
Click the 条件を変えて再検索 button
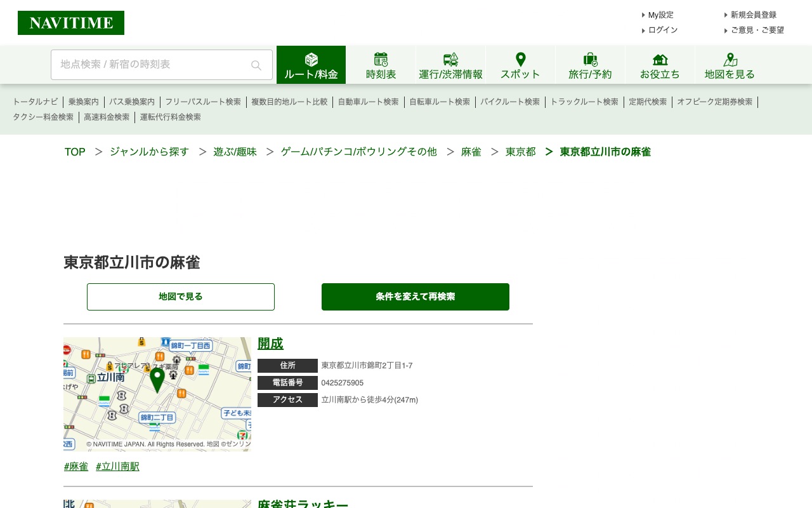[x=415, y=297]
